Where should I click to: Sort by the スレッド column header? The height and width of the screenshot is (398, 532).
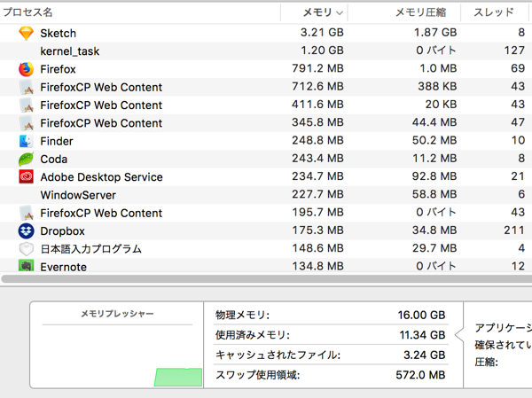click(494, 12)
